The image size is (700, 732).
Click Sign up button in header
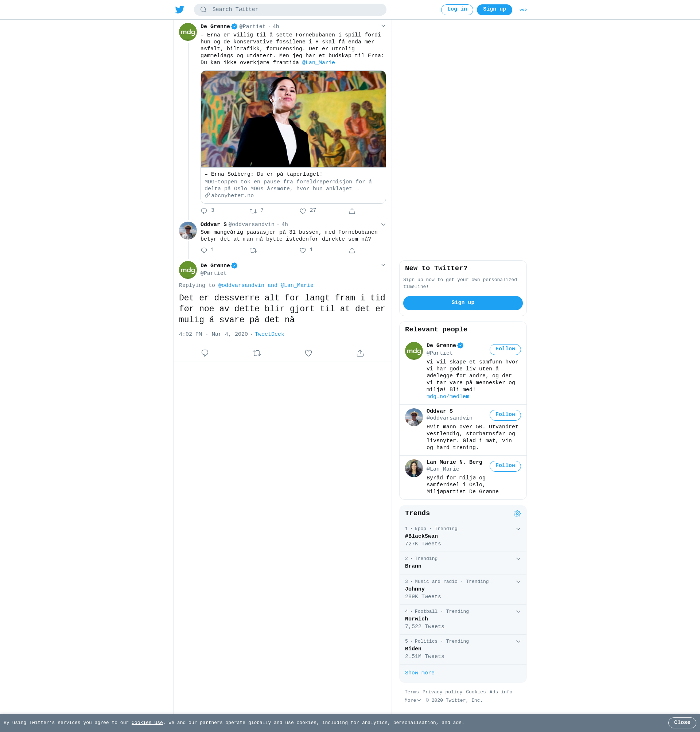point(494,10)
